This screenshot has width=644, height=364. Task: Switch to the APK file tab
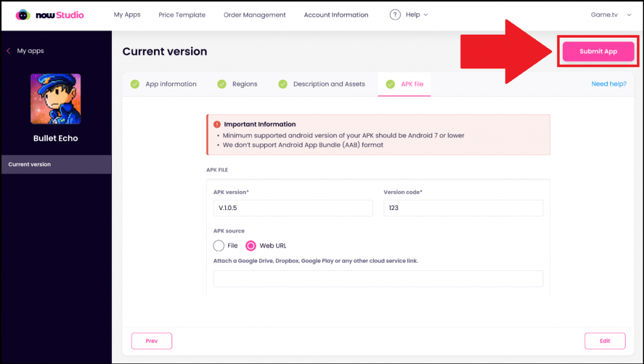[x=413, y=83]
